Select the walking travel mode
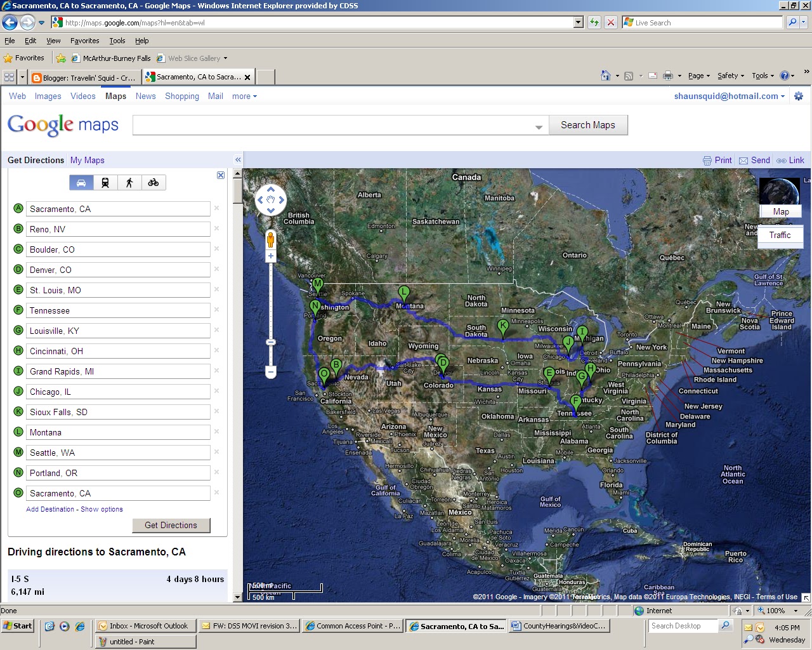 click(x=129, y=183)
